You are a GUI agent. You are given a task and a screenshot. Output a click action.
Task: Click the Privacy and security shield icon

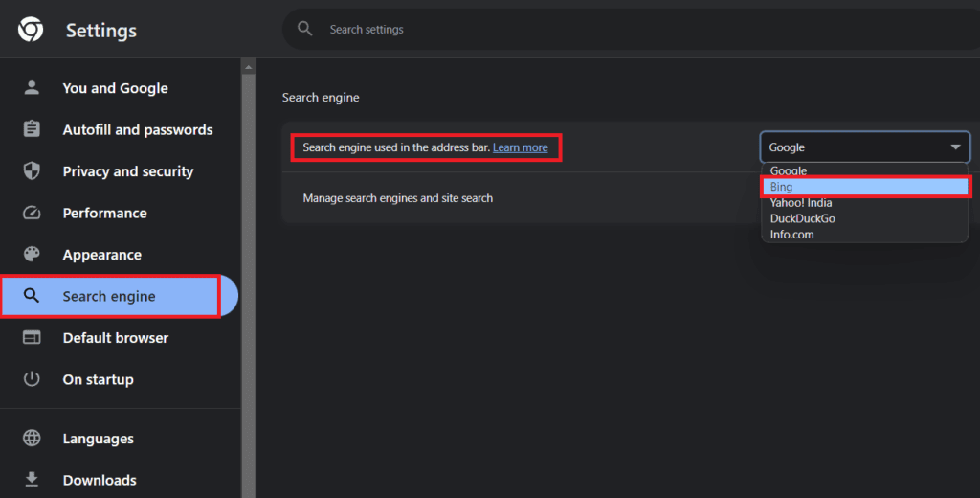pos(32,170)
